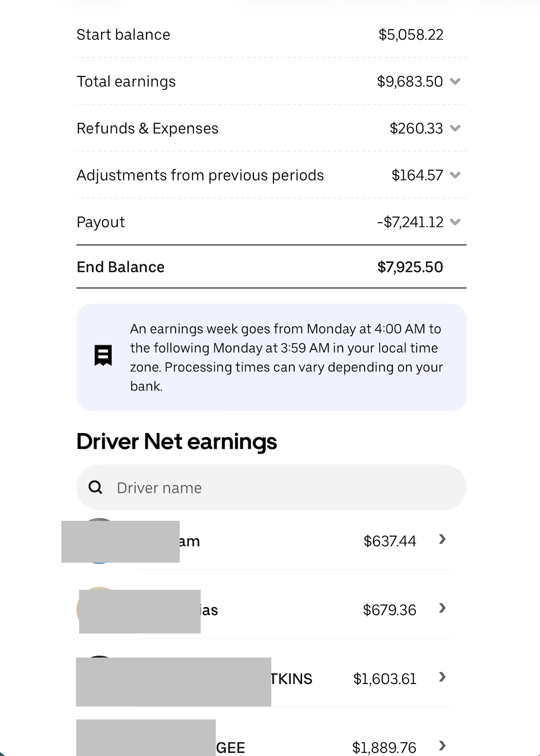Click the End Balance amount $7,925.50
Screen dimensions: 540x756
410,267
